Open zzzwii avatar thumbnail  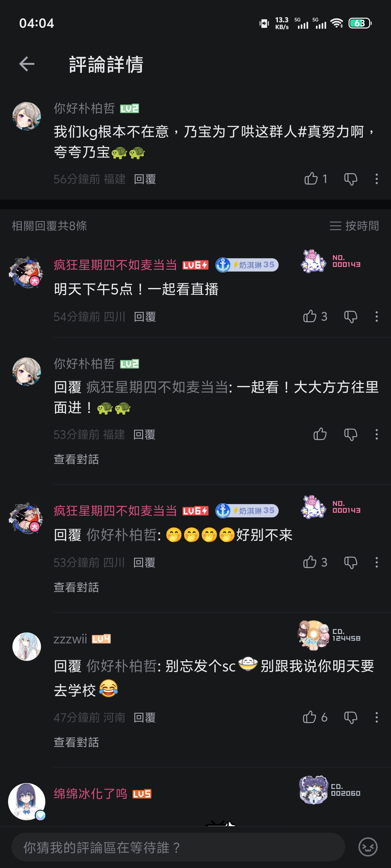27,647
